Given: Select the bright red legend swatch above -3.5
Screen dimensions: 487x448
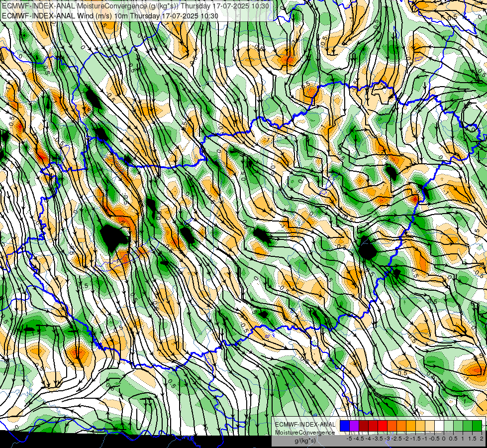Looking at the screenshot, I should (383, 426).
